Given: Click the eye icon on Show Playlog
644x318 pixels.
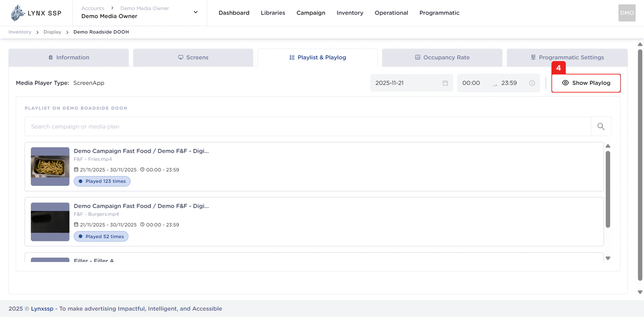Looking at the screenshot, I should (x=565, y=83).
